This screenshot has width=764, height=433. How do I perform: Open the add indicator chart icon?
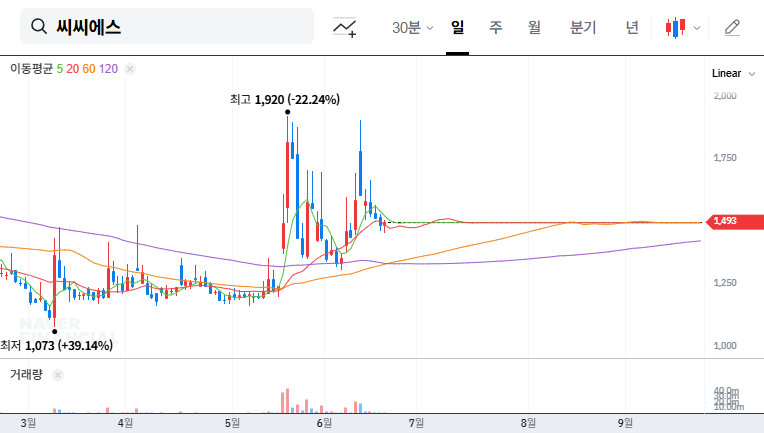(344, 27)
